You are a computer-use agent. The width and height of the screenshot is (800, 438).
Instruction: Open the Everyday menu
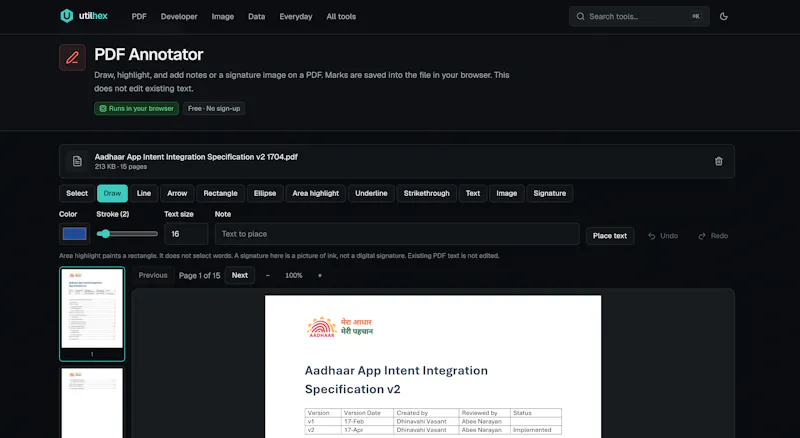pos(296,16)
